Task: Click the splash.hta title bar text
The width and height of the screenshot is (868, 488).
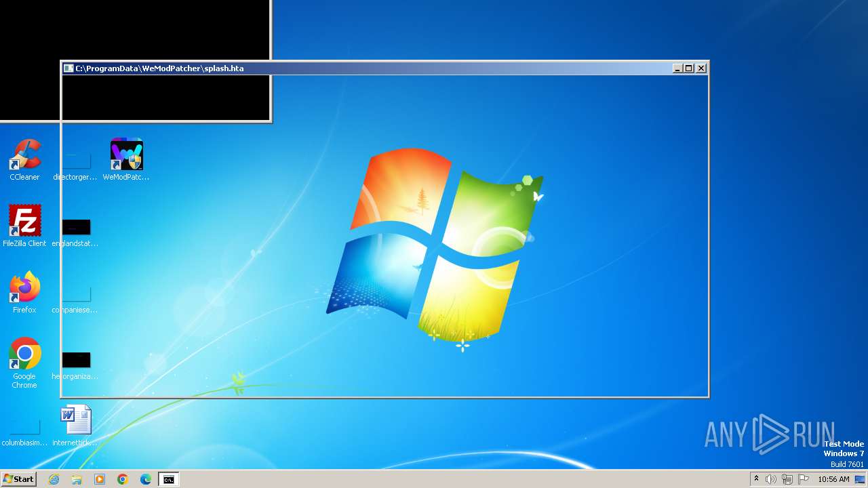Action: click(x=159, y=68)
